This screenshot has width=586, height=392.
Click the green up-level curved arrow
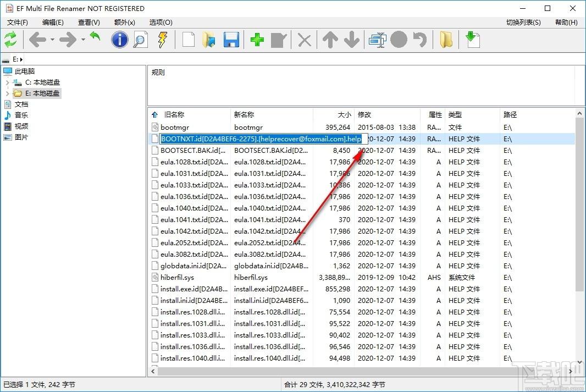tap(95, 37)
